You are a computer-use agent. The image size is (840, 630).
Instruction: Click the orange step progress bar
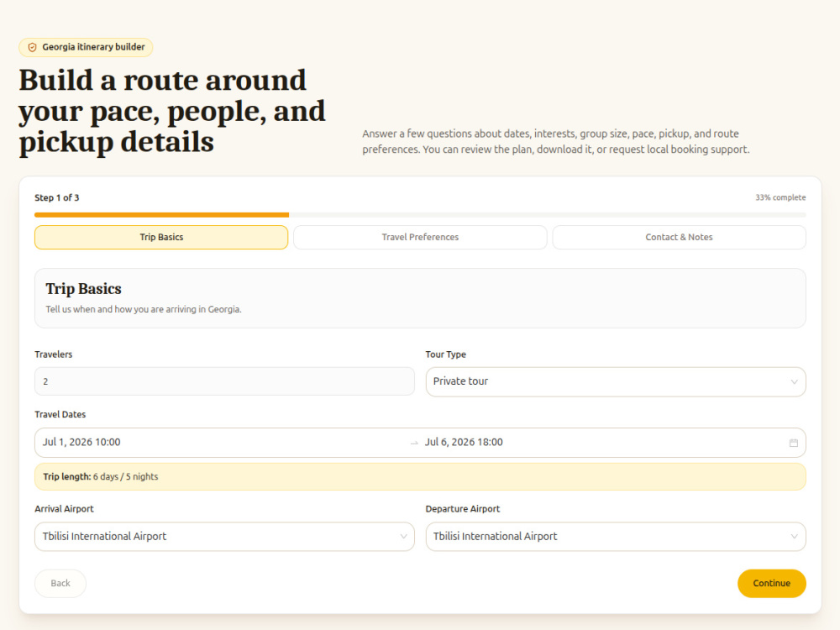coord(162,215)
